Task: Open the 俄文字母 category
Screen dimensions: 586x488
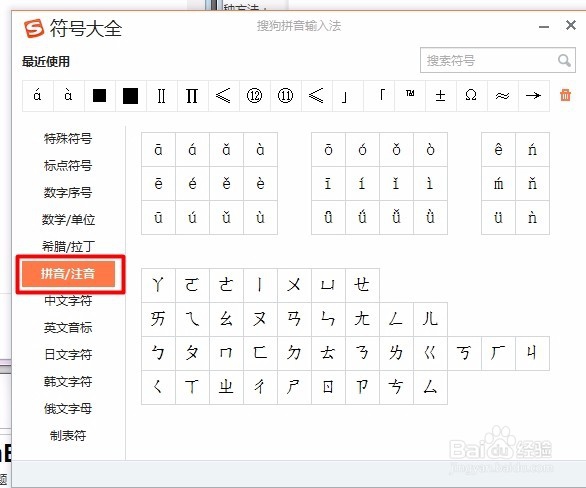Action: (x=68, y=408)
